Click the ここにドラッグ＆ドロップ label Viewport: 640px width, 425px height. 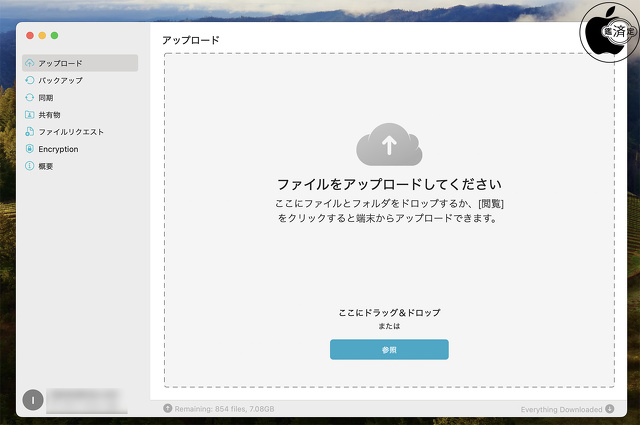coord(389,313)
